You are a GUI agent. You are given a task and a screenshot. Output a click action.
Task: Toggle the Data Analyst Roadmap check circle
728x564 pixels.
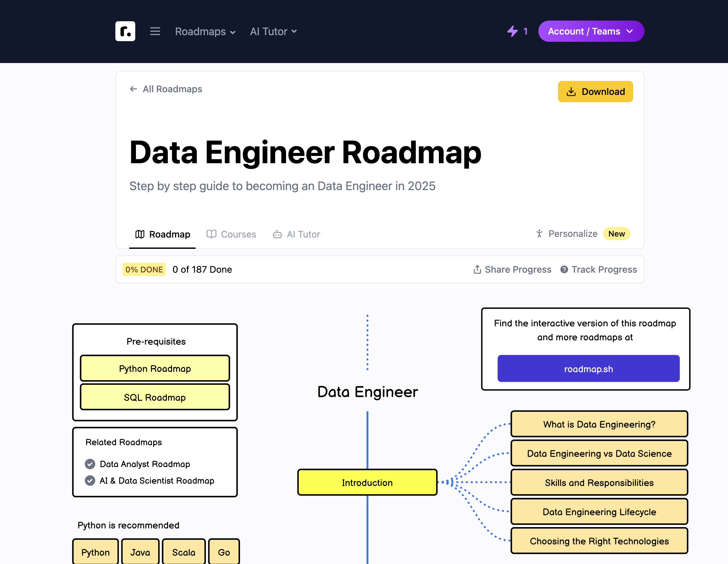90,464
